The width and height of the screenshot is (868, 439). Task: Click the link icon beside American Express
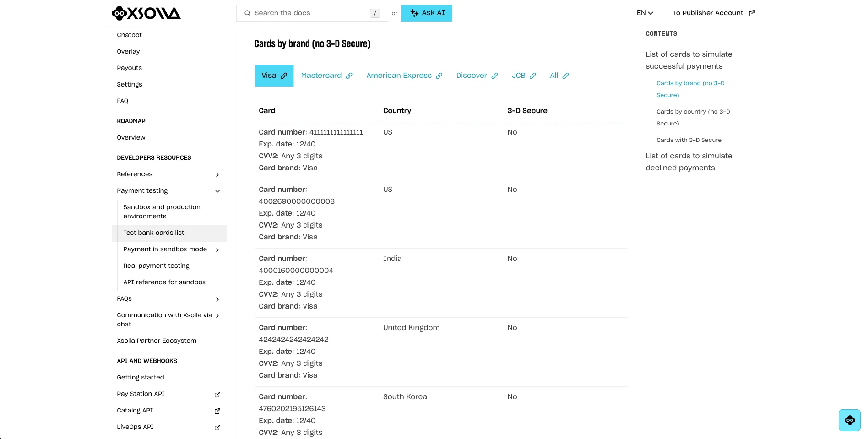click(x=439, y=76)
